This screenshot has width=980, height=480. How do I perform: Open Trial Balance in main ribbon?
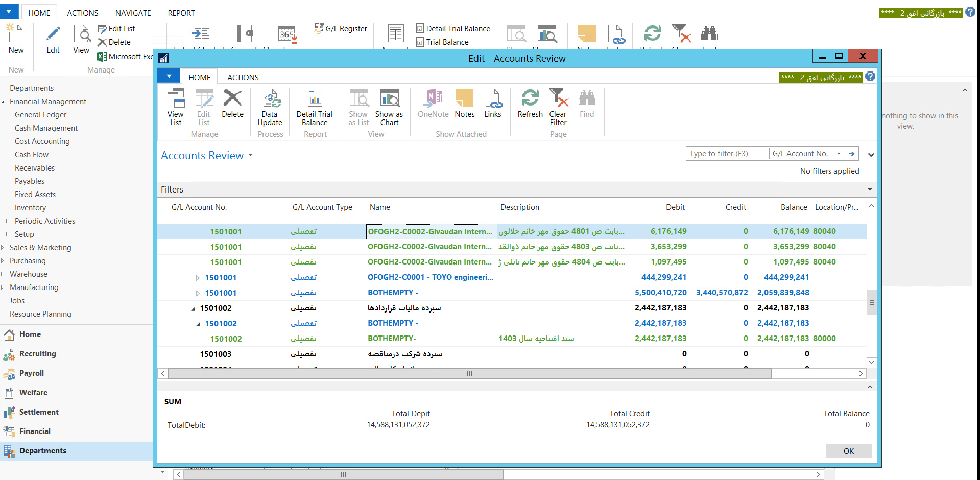[x=442, y=42]
